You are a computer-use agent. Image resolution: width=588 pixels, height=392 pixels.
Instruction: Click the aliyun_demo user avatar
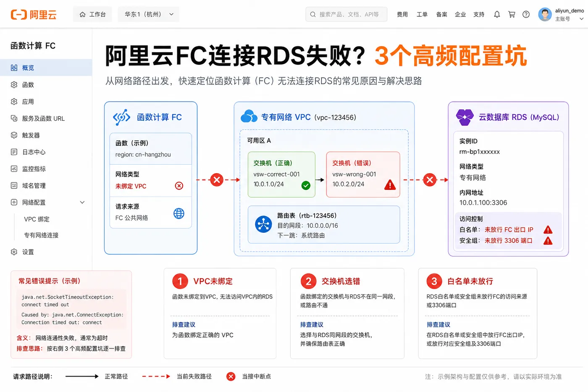[545, 14]
